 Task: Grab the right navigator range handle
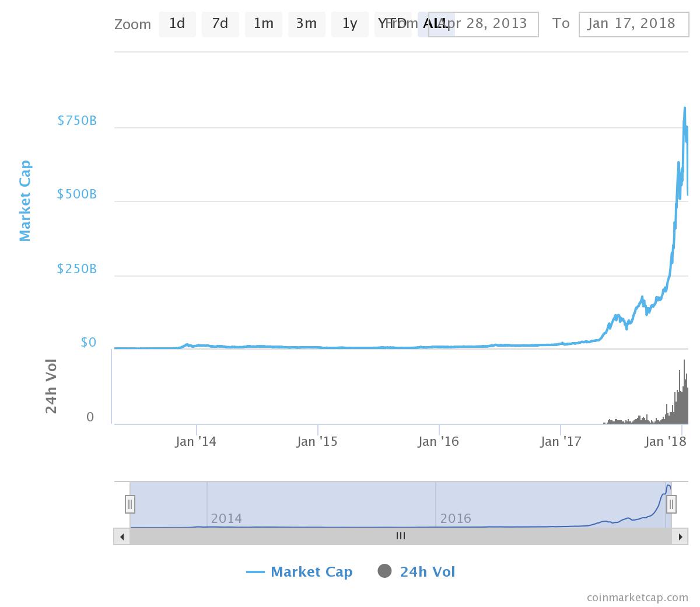pyautogui.click(x=671, y=504)
